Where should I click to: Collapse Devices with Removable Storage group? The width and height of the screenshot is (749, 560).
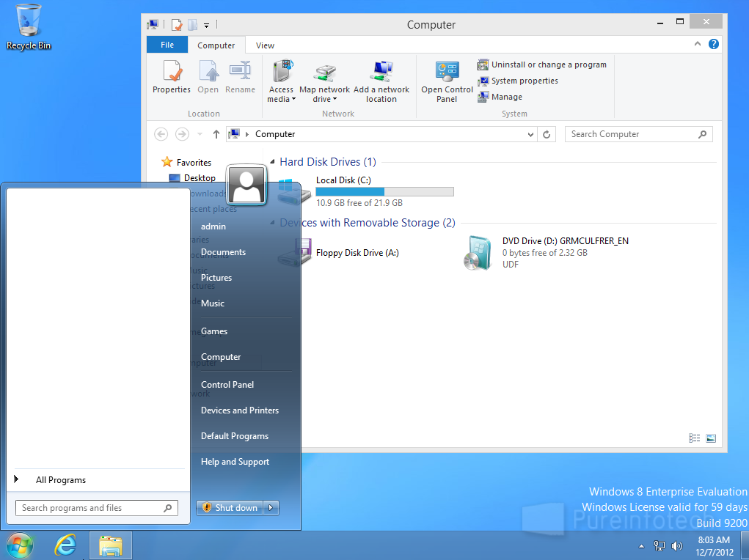pos(272,223)
